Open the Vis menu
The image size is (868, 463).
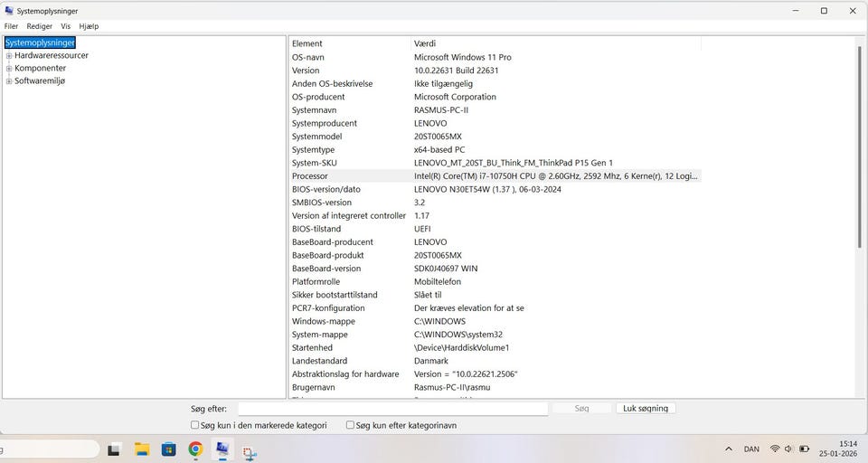point(66,26)
